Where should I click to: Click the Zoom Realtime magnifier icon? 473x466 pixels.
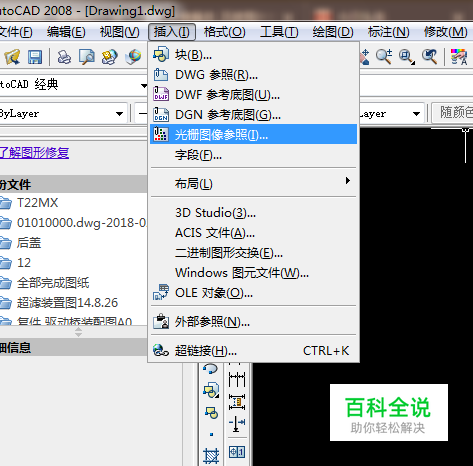click(384, 57)
